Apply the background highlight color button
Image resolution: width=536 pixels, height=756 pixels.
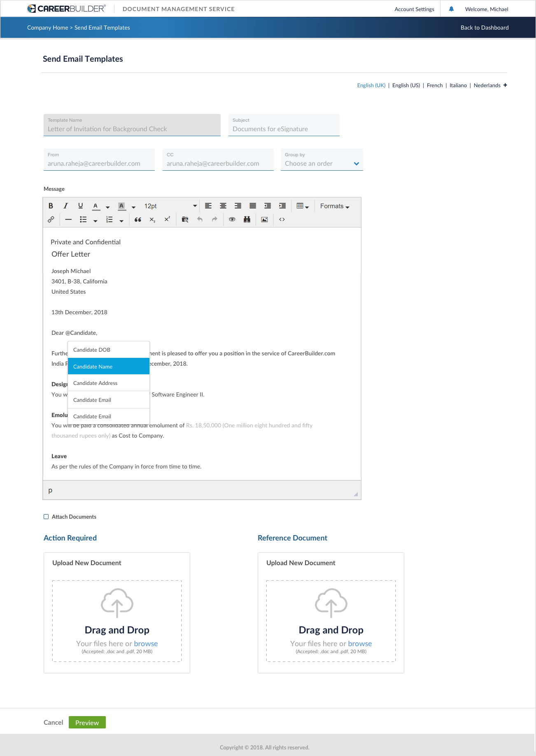pyautogui.click(x=121, y=206)
